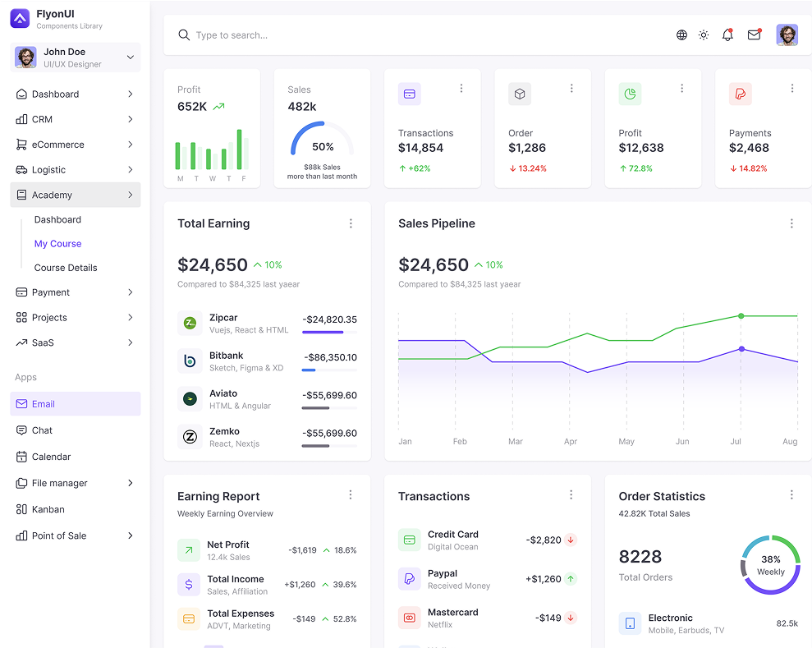
Task: Click the Zipcar logo icon
Action: click(x=190, y=324)
